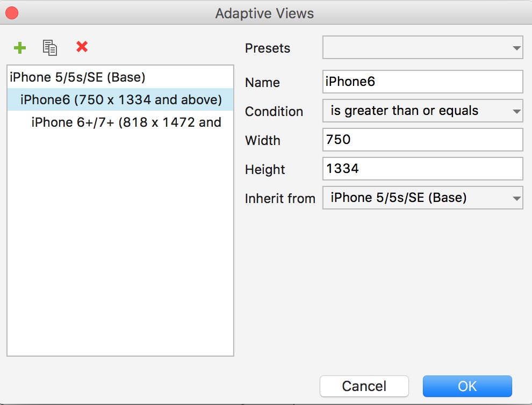Image resolution: width=532 pixels, height=405 pixels.
Task: Click the green plus add view icon
Action: [x=20, y=48]
